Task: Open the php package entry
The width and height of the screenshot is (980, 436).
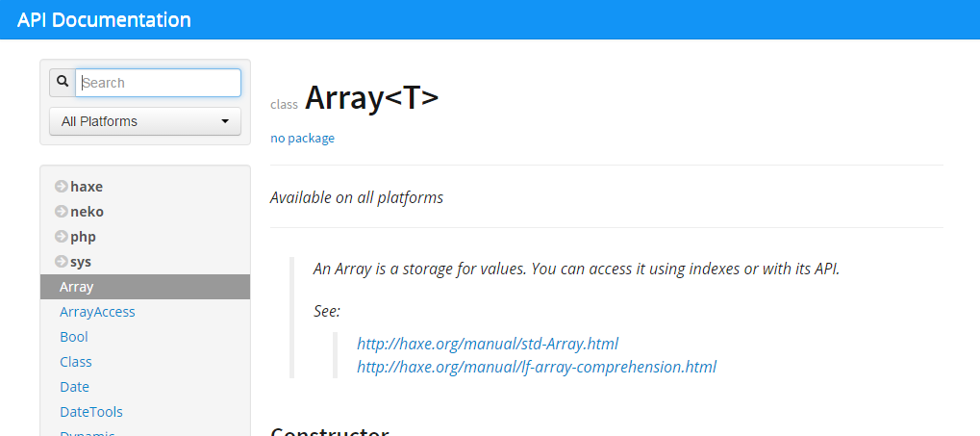Action: point(83,237)
